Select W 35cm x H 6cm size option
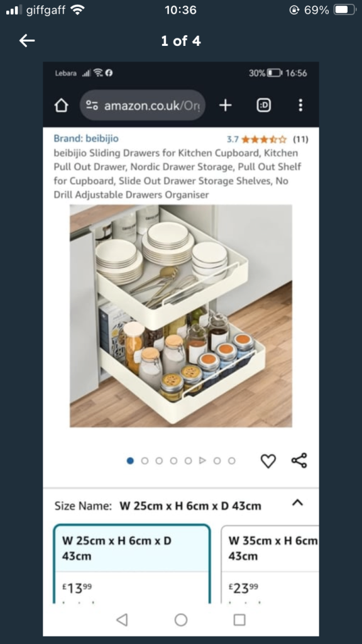The image size is (362, 644). point(270,564)
